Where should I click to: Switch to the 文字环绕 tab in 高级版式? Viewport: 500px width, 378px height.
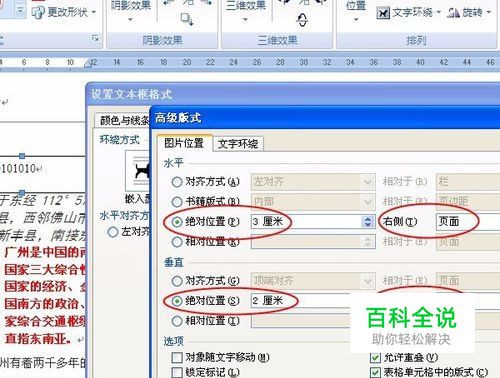(238, 144)
